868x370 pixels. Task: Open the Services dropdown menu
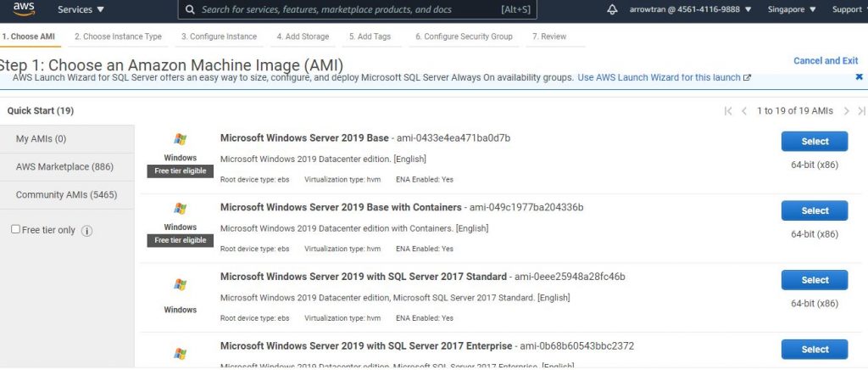(81, 9)
